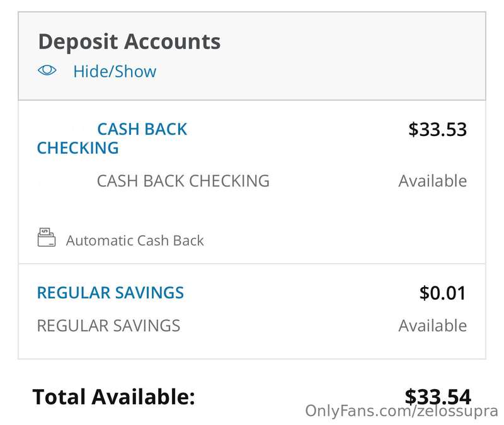The width and height of the screenshot is (504, 425).
Task: Click the $0.01 savings balance
Action: (443, 293)
